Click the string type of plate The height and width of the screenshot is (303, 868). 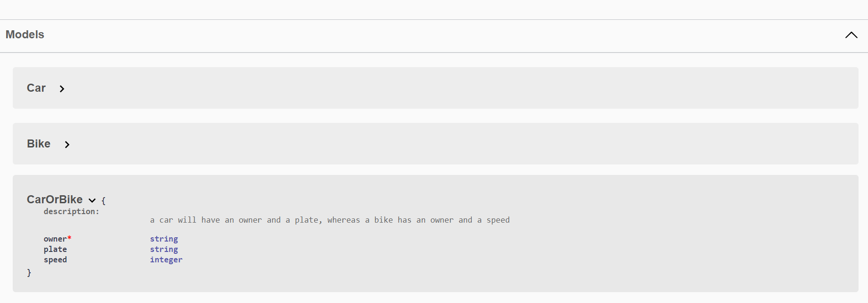pos(164,249)
